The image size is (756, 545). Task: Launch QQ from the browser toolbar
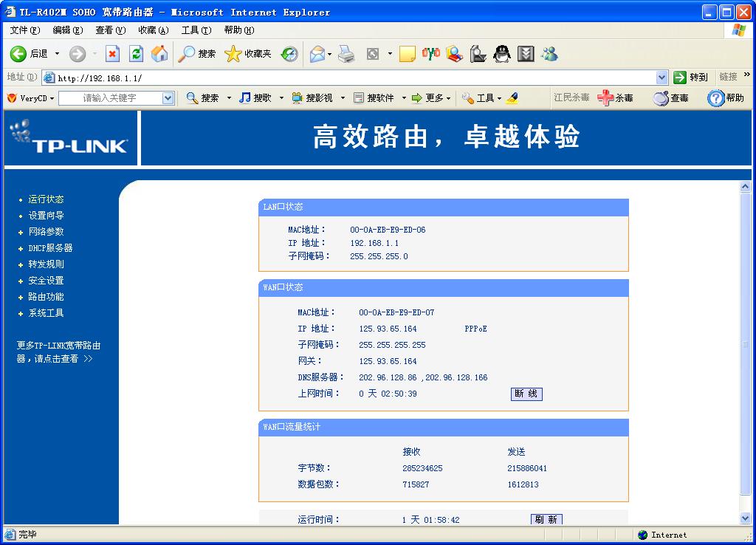click(501, 54)
